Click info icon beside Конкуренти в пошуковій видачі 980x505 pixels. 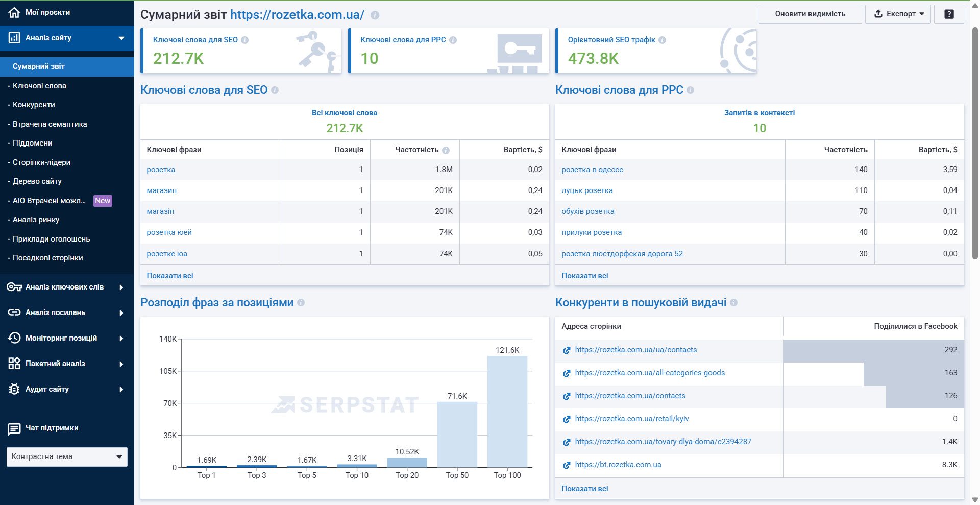point(733,303)
